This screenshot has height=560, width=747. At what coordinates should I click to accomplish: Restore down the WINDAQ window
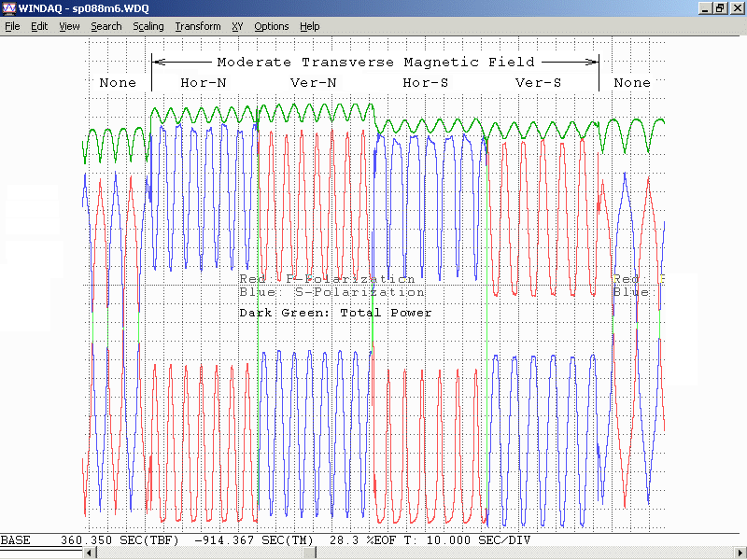[x=720, y=8]
